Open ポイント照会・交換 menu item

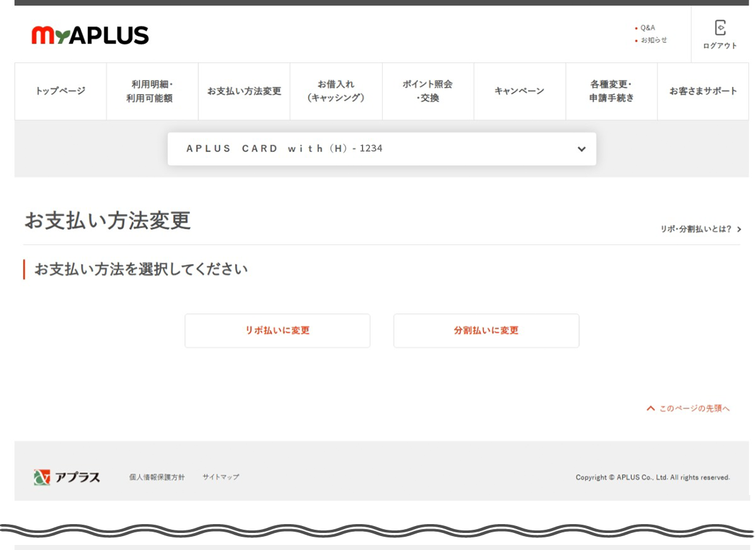click(x=428, y=91)
